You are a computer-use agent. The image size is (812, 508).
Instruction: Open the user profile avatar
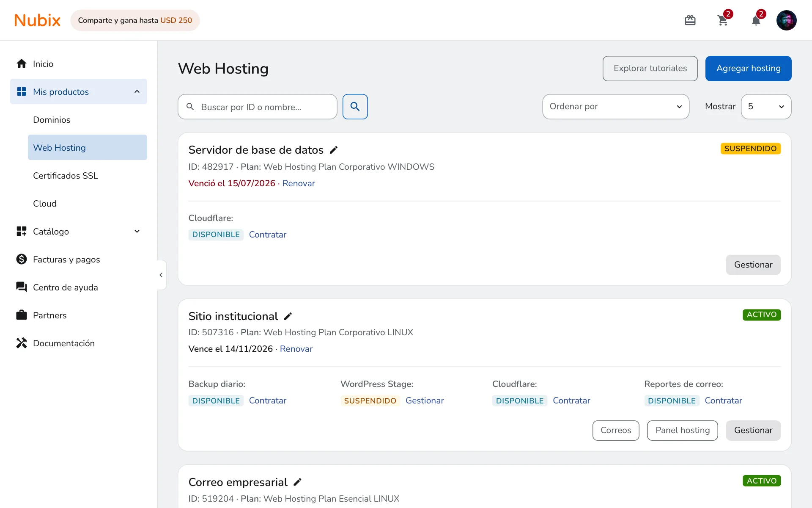[x=786, y=20]
